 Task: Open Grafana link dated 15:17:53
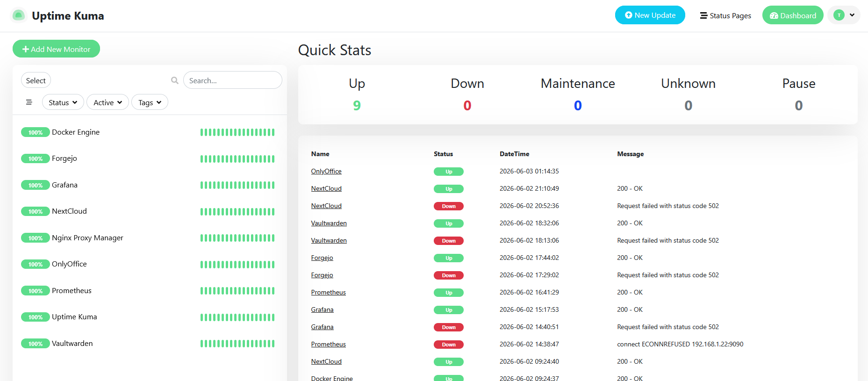click(323, 309)
